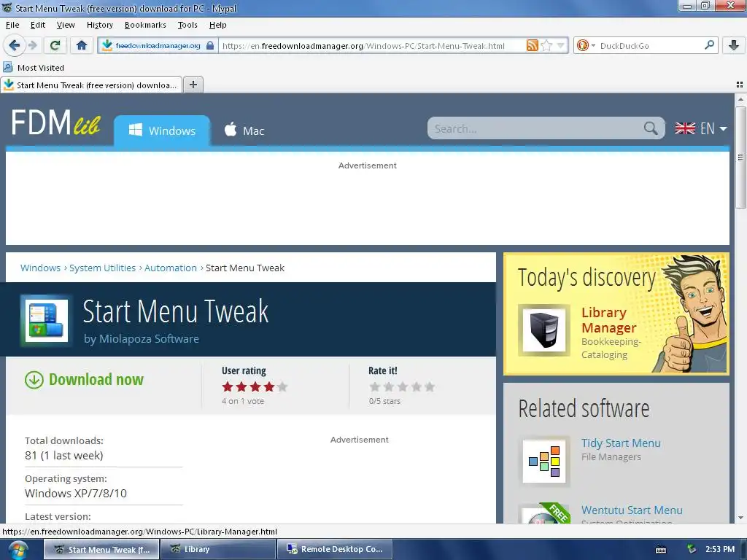Click the on-screen keyboard tray icon
The width and height of the screenshot is (747, 560).
coord(660,550)
